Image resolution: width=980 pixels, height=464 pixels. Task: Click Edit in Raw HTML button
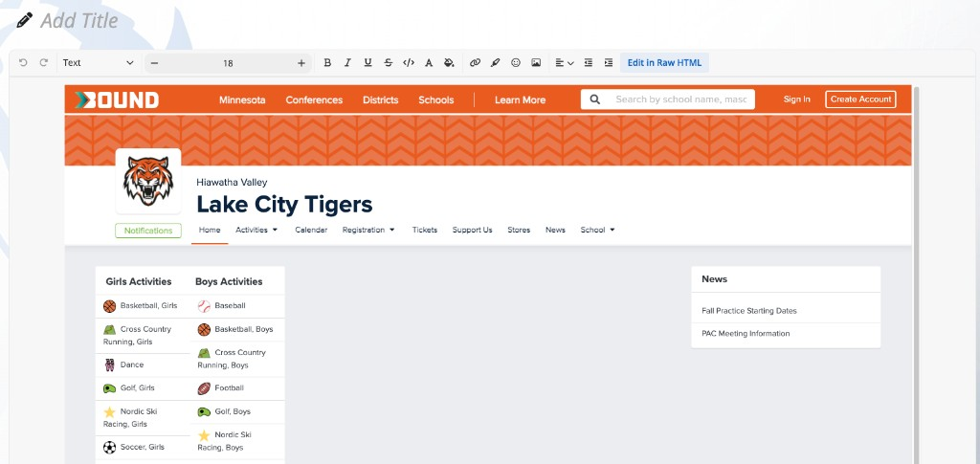[664, 62]
